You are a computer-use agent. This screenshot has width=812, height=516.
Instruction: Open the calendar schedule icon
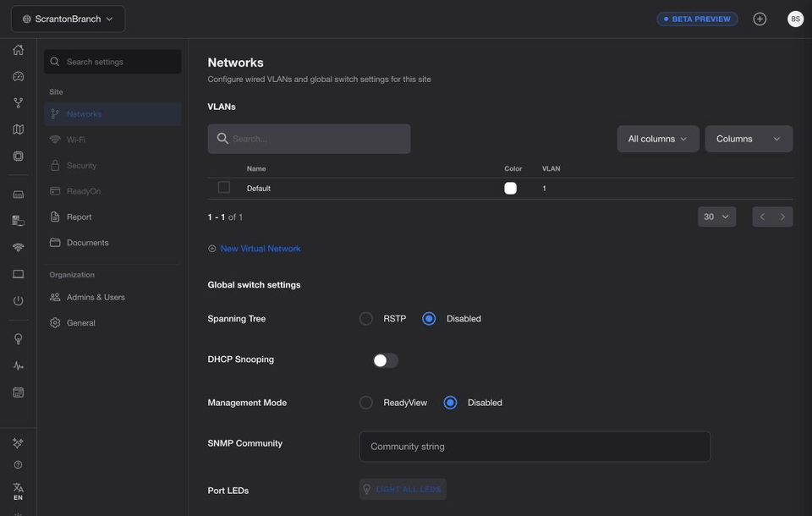click(x=18, y=392)
